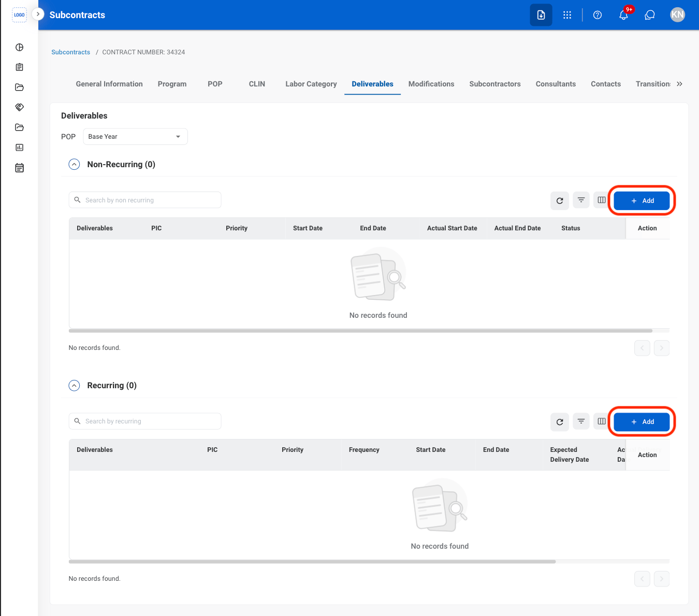Open the Modifications tab
The image size is (699, 616).
coord(431,84)
